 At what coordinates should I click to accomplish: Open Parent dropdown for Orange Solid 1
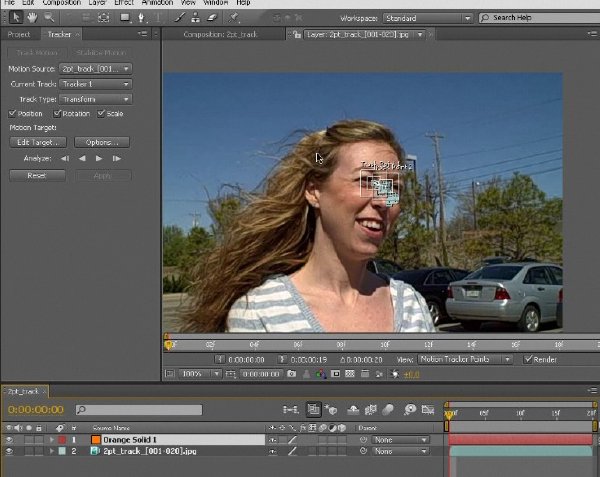[x=401, y=440]
